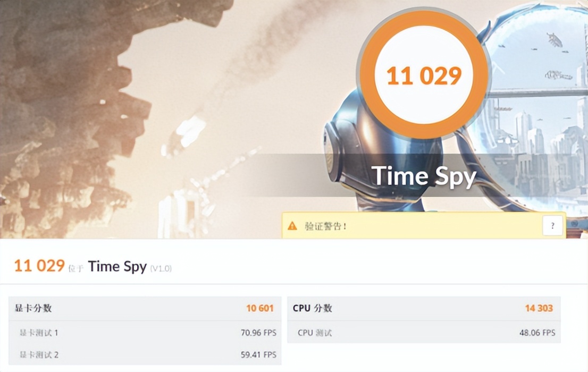Open the question mark help button
This screenshot has width=588, height=372.
552,226
